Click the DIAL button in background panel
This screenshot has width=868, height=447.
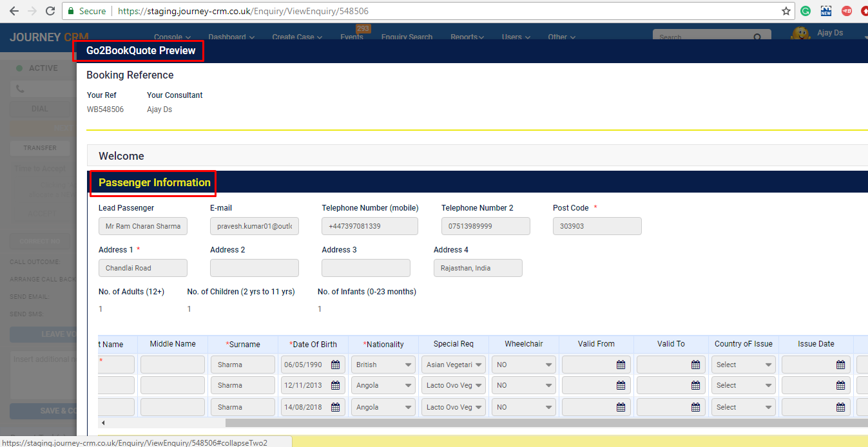coord(39,109)
